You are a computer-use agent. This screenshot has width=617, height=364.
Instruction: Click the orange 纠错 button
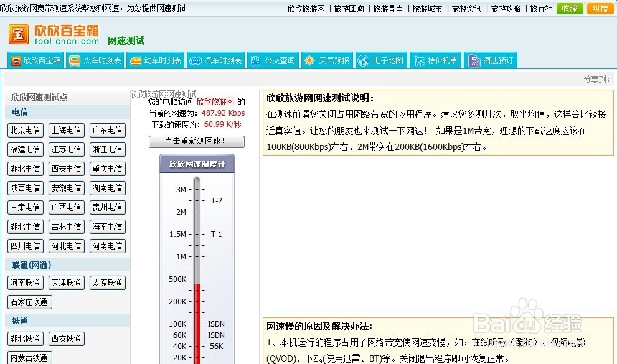[x=600, y=8]
